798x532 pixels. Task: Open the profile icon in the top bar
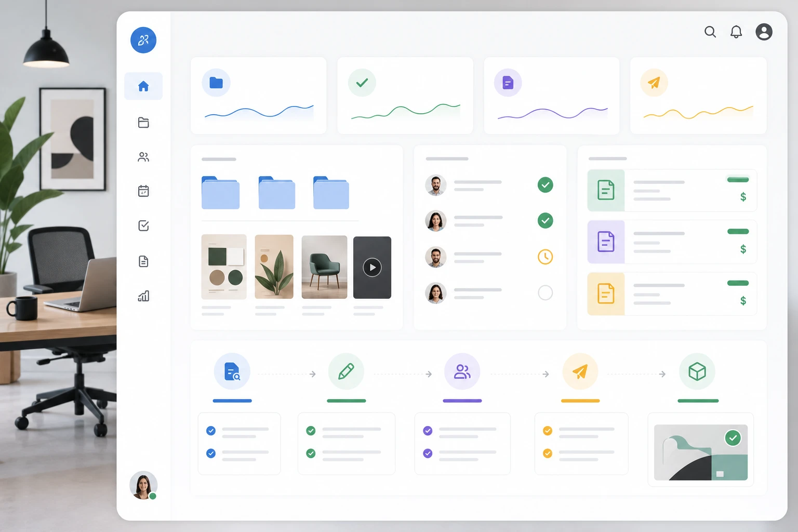pos(764,32)
